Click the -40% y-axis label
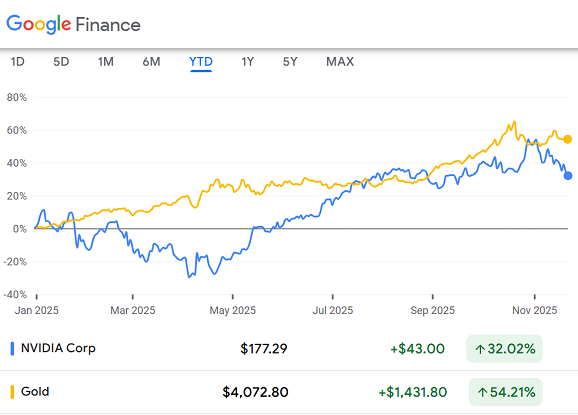578x415 pixels. pos(15,295)
